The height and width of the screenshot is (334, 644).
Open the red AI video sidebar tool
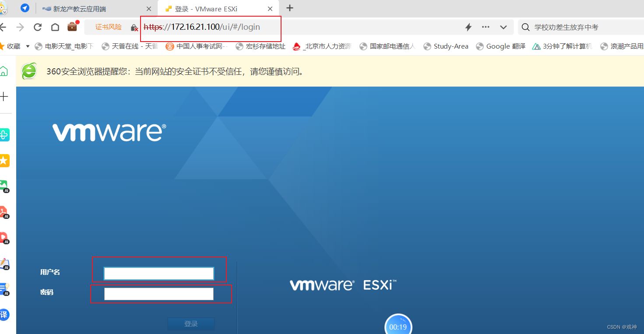point(4,238)
